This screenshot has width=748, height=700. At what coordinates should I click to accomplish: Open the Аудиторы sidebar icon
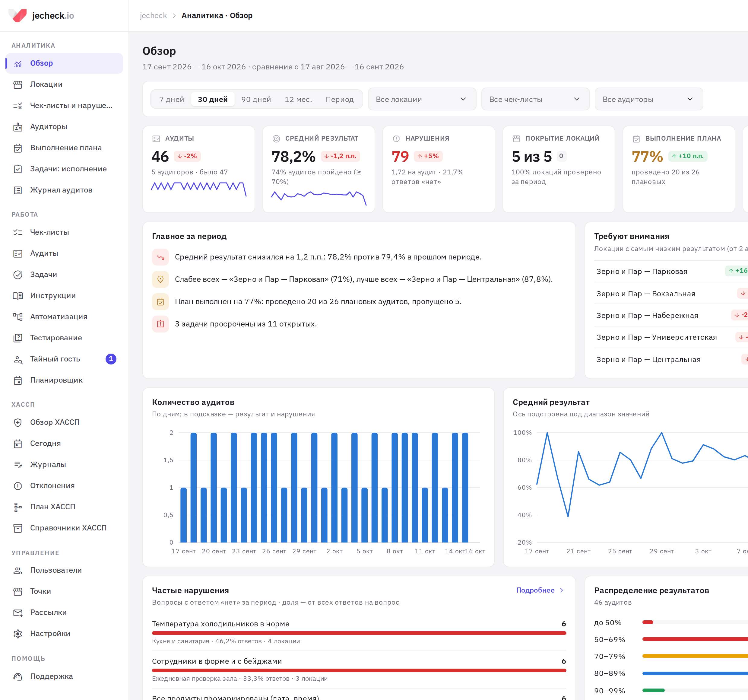(x=18, y=127)
